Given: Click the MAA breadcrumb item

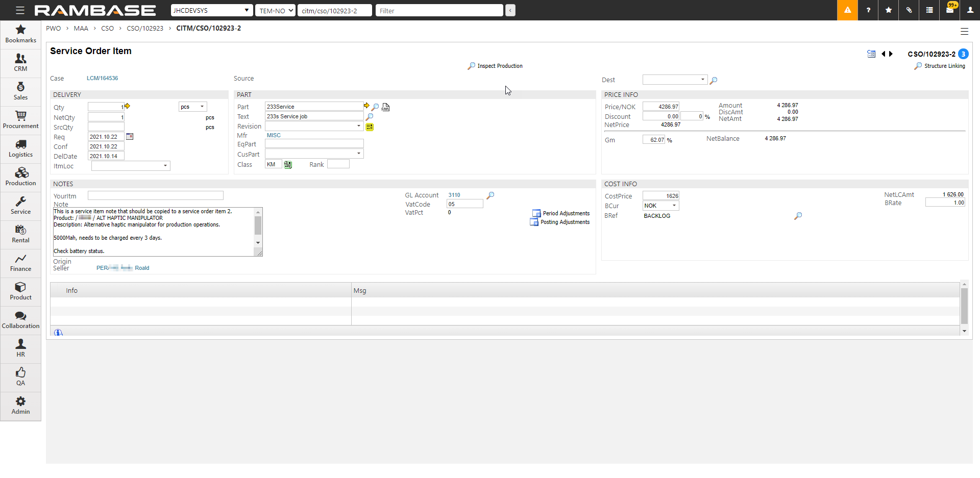Looking at the screenshot, I should tap(81, 29).
